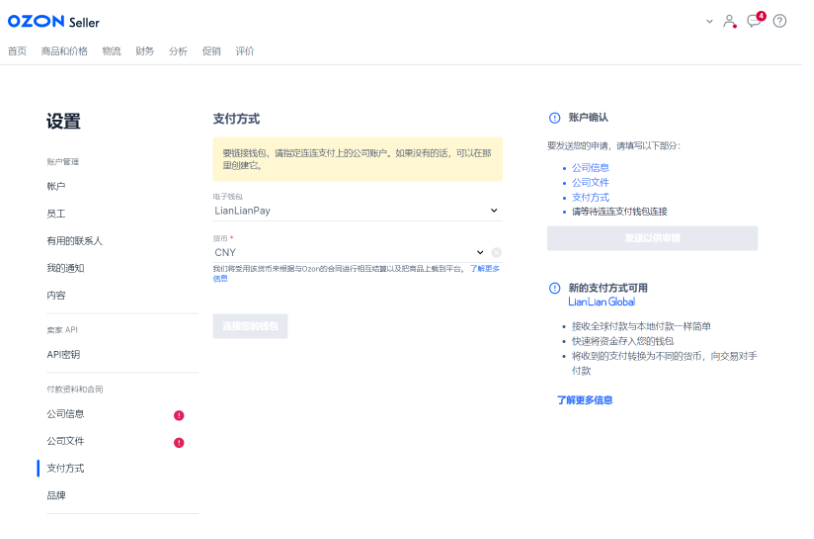
Task: Click the red alert icon beside 公司文件
Action: [179, 442]
